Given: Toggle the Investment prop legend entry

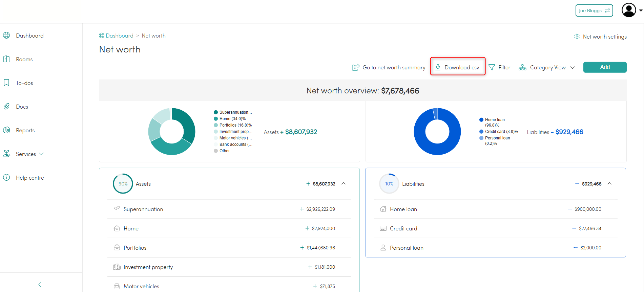Looking at the screenshot, I should pyautogui.click(x=233, y=132).
